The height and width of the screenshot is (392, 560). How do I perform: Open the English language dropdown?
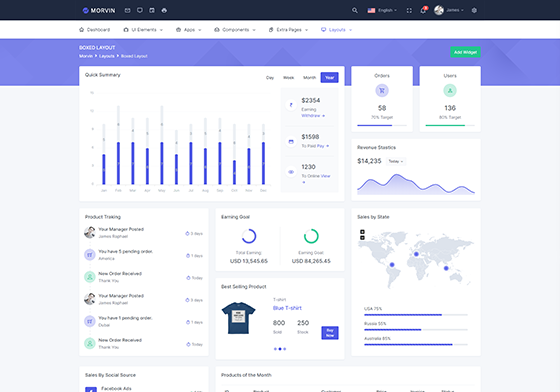pos(382,10)
